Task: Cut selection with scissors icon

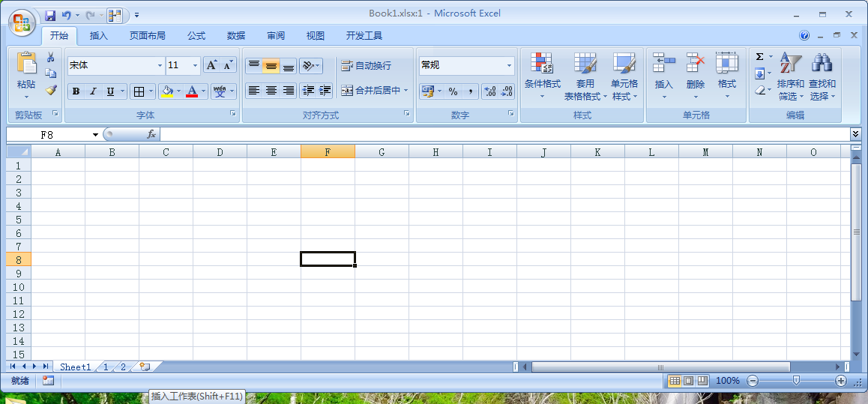Action: [x=51, y=58]
